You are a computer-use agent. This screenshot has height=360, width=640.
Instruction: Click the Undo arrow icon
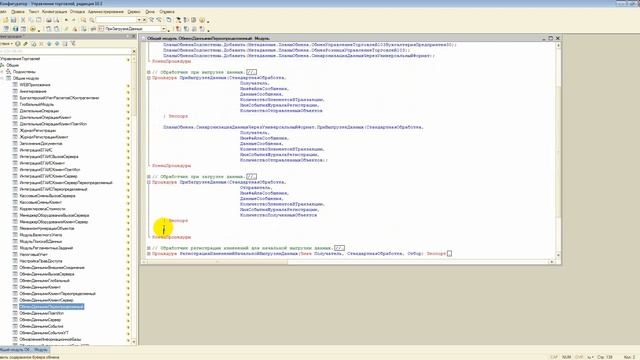tap(66, 20)
